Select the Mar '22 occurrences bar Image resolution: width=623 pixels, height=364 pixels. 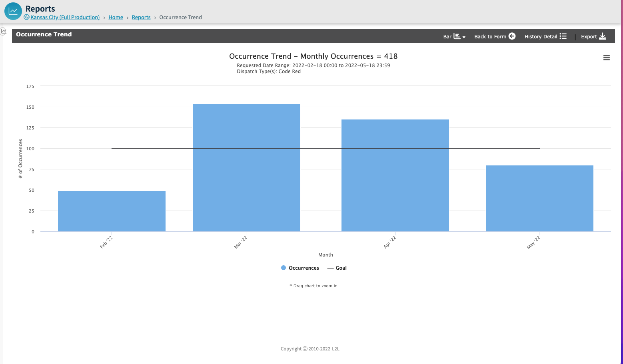point(246,168)
